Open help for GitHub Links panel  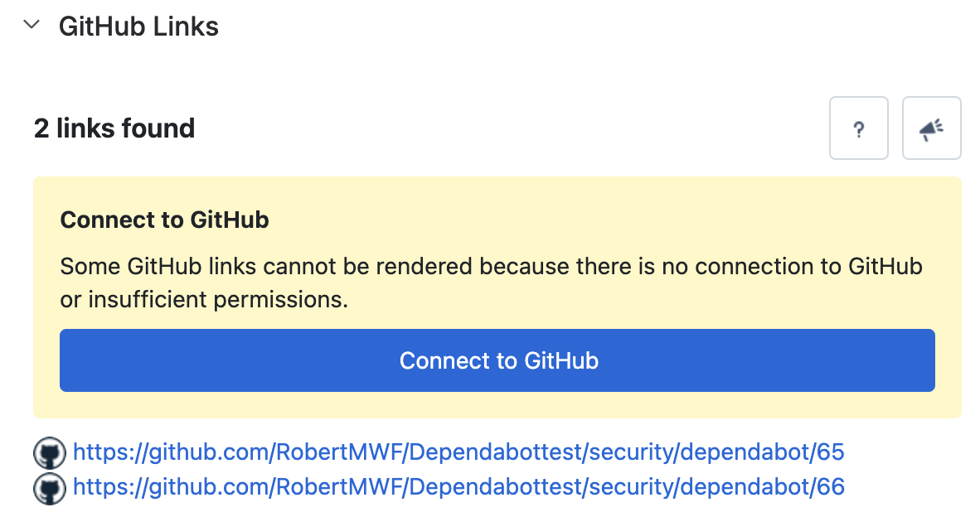click(859, 128)
